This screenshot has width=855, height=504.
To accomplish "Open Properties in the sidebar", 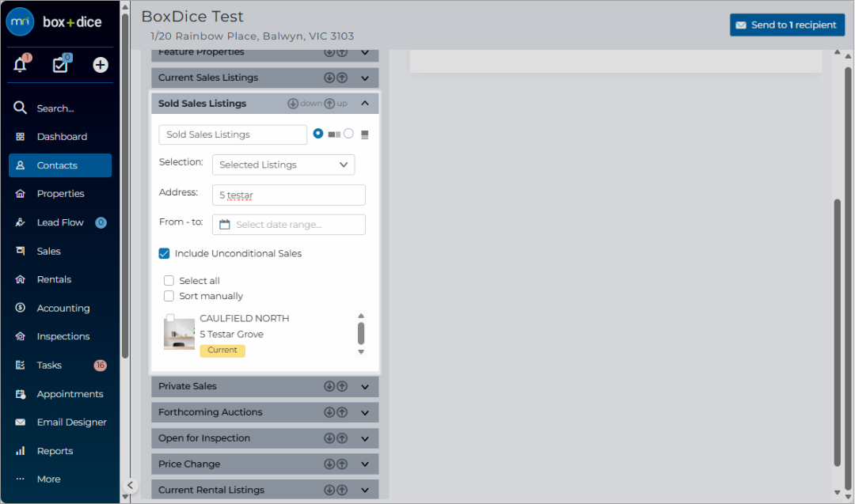I will 60,193.
